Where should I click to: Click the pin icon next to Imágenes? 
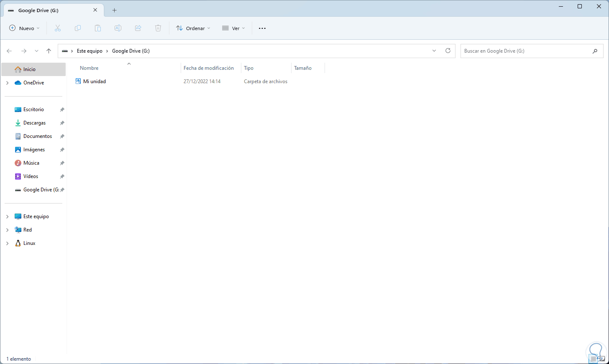coord(62,150)
